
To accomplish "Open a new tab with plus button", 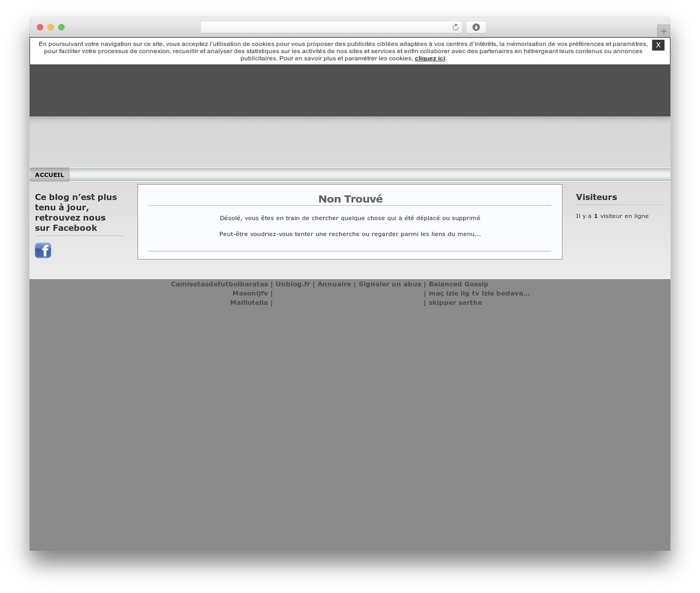I will (x=664, y=31).
